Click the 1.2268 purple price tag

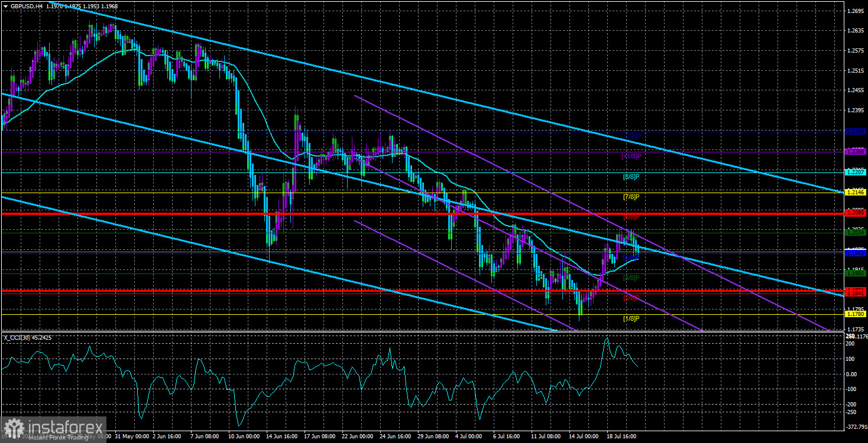click(x=856, y=152)
